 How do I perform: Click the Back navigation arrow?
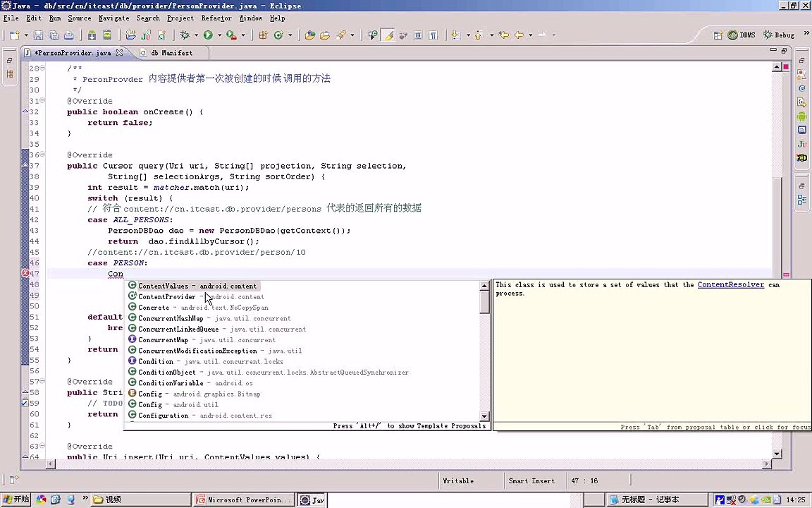pos(519,35)
